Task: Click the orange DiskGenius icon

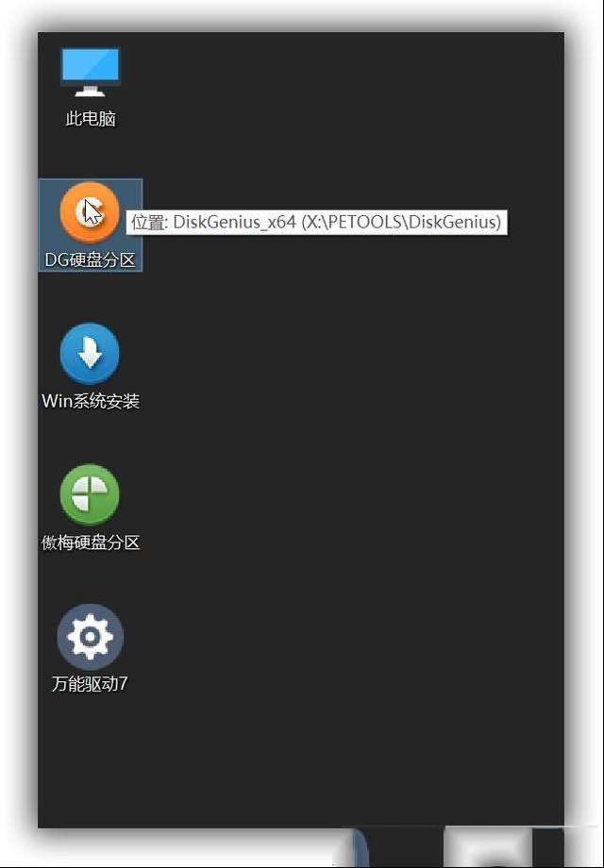Action: coord(90,212)
